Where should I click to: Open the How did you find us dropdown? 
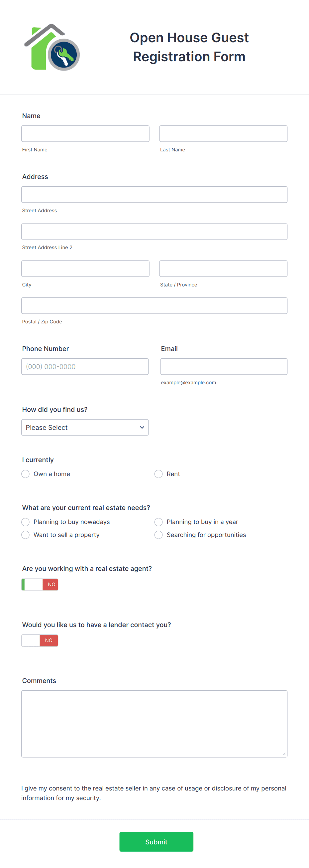(85, 427)
